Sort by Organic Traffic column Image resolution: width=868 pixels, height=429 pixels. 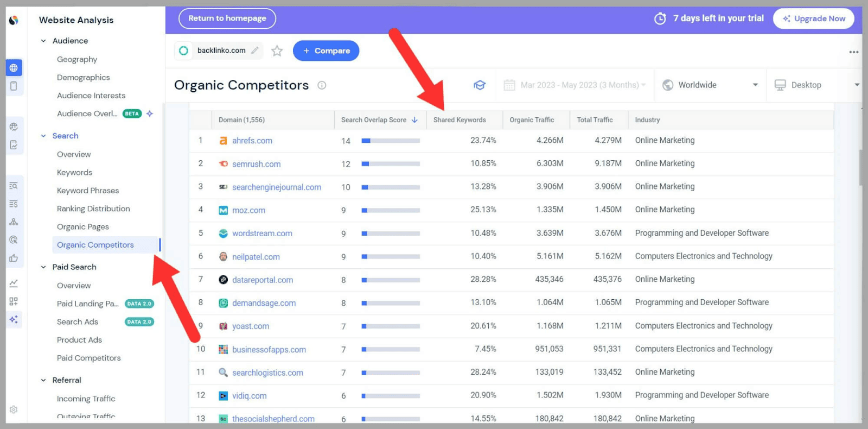pos(532,120)
